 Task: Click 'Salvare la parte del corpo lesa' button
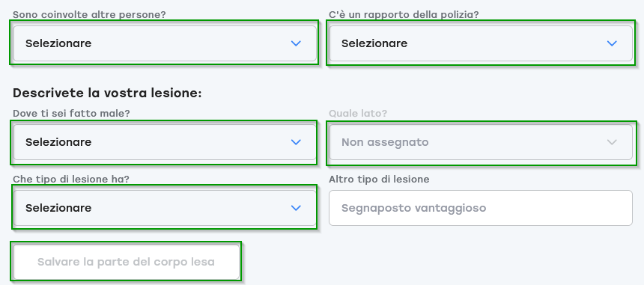pyautogui.click(x=126, y=262)
